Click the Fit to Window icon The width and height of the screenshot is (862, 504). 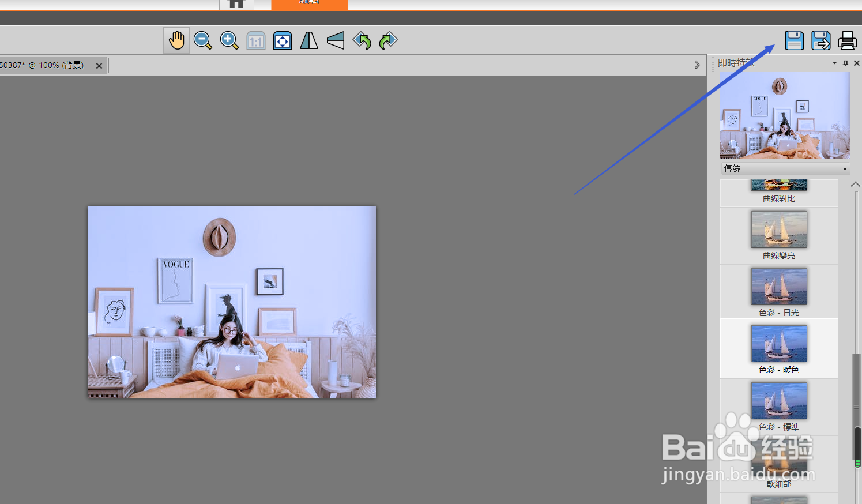283,40
